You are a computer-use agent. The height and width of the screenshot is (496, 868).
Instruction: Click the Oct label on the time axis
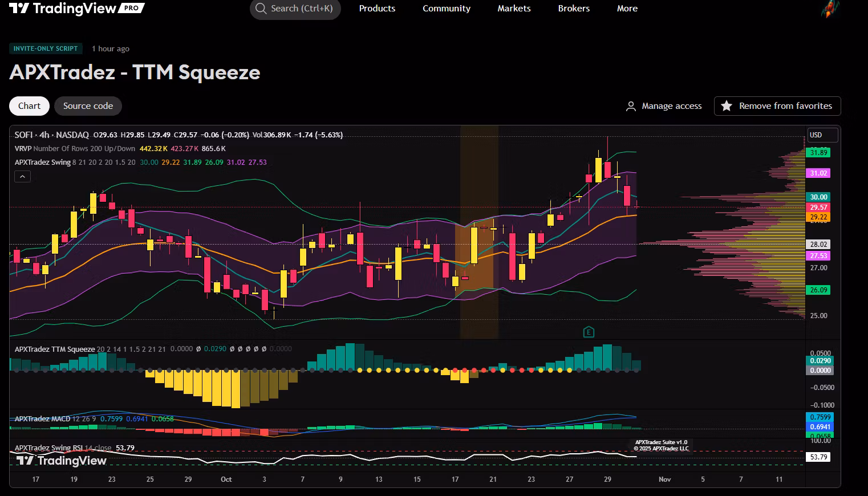[226, 479]
